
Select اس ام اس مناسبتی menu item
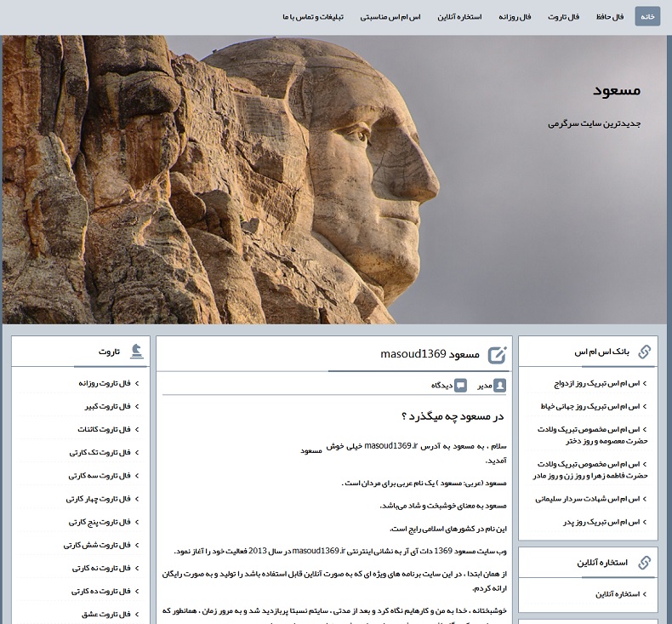pyautogui.click(x=390, y=17)
